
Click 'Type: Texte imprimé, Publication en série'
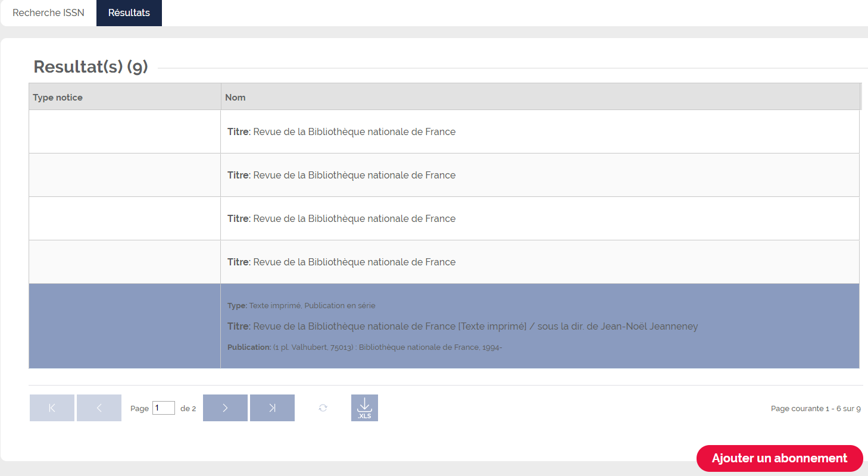coord(301,306)
